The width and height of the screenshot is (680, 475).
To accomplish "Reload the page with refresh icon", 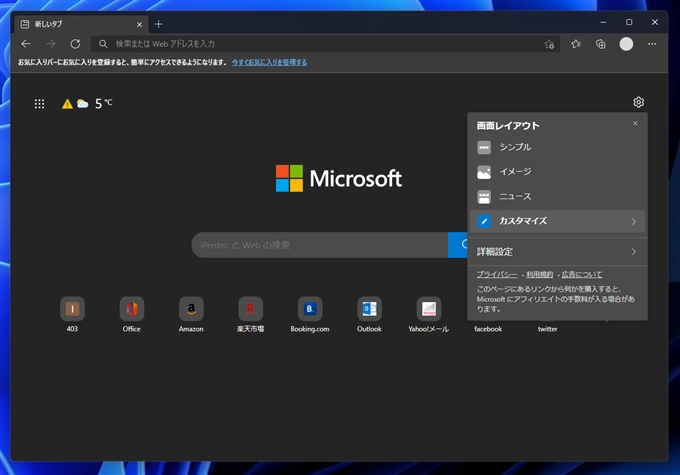I will [x=75, y=44].
